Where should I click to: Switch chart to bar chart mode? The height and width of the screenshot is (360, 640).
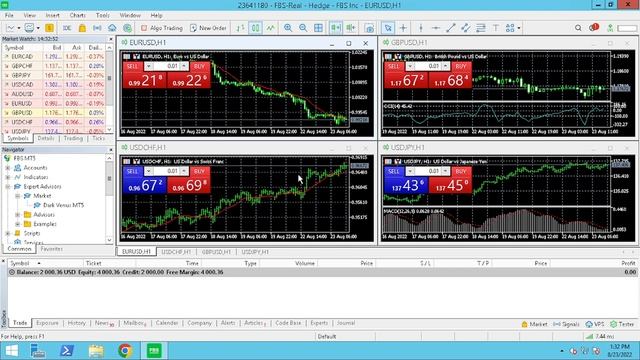240,28
